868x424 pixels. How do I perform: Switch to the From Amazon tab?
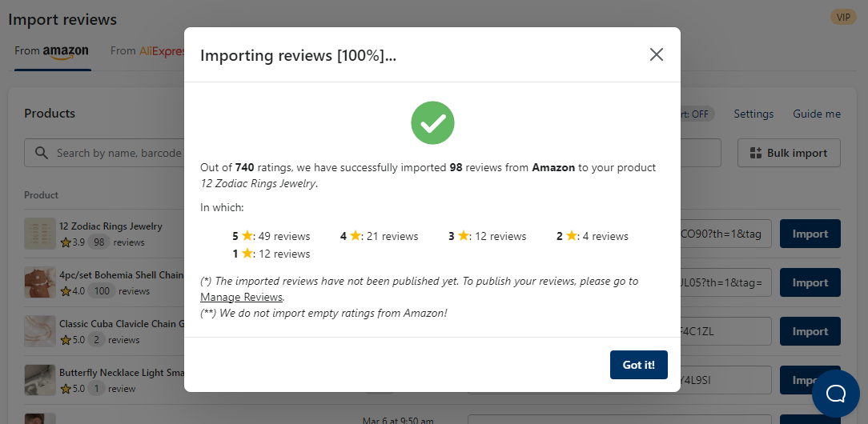pyautogui.click(x=52, y=51)
